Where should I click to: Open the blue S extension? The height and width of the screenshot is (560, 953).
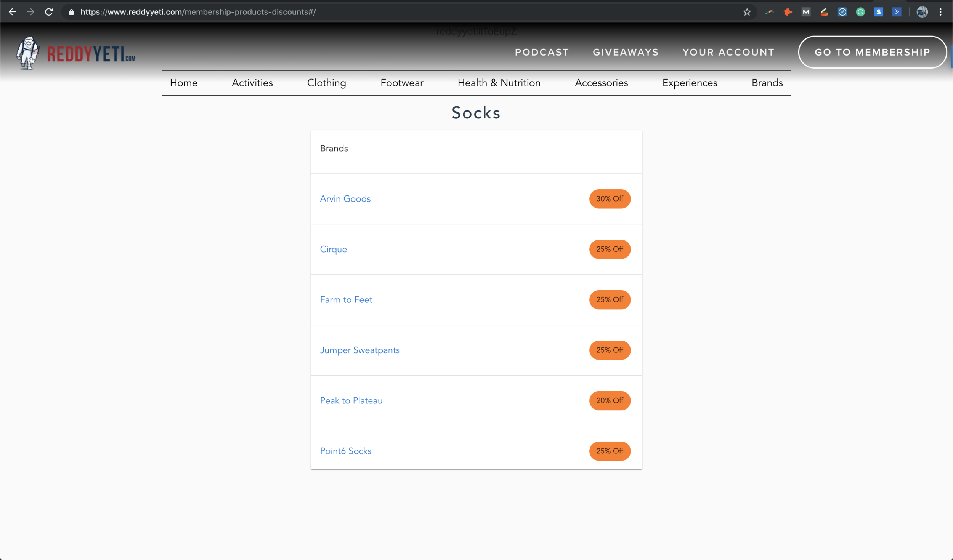(879, 12)
